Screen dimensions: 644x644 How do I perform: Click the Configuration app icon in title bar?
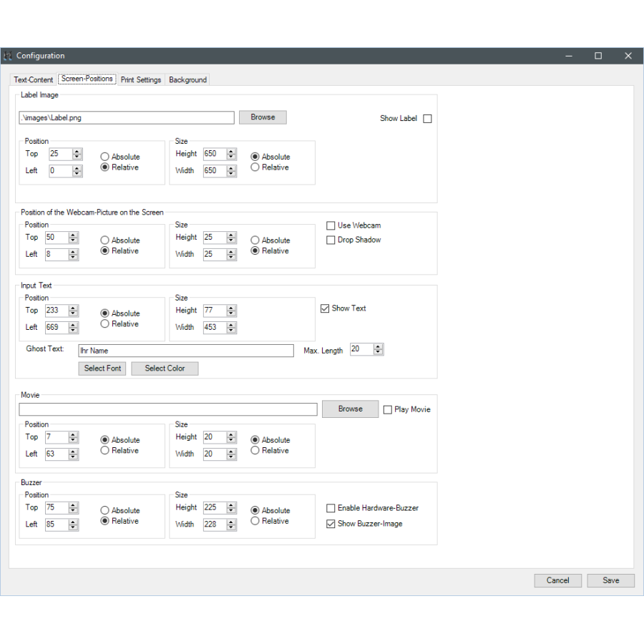coord(8,56)
